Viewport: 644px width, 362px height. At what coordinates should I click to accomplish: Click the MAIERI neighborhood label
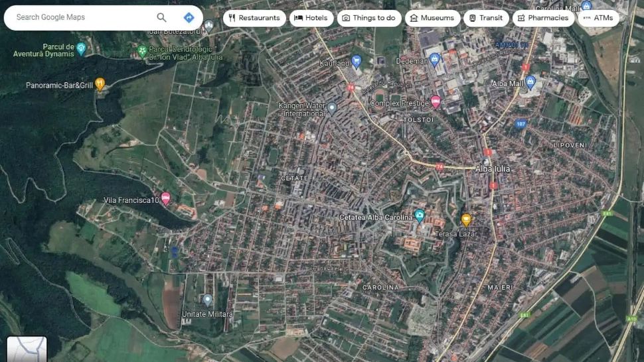(x=499, y=287)
